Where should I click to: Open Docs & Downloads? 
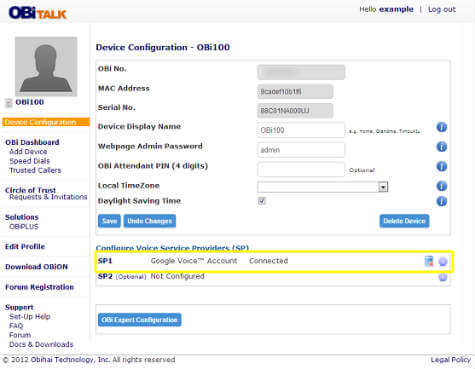coord(41,344)
